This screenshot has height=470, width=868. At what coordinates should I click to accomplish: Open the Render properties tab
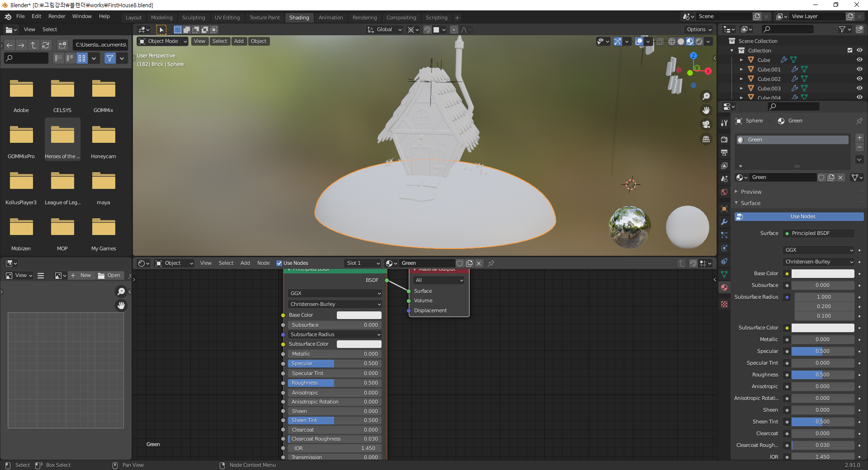[724, 139]
